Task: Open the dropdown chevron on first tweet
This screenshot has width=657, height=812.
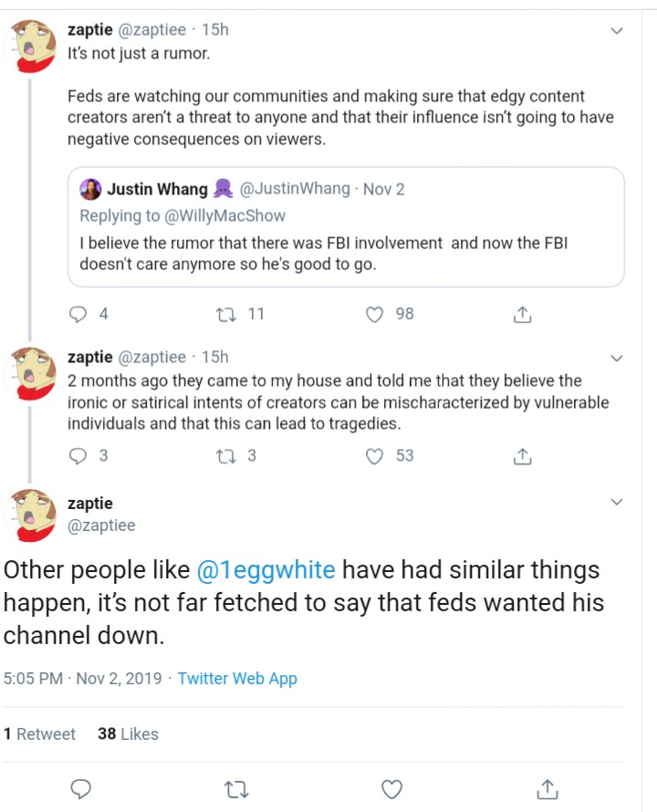Action: 617,31
